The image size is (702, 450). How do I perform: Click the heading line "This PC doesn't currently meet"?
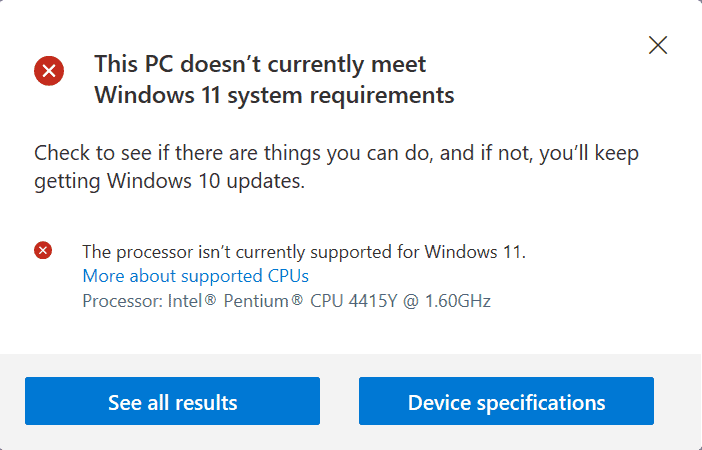(x=260, y=65)
